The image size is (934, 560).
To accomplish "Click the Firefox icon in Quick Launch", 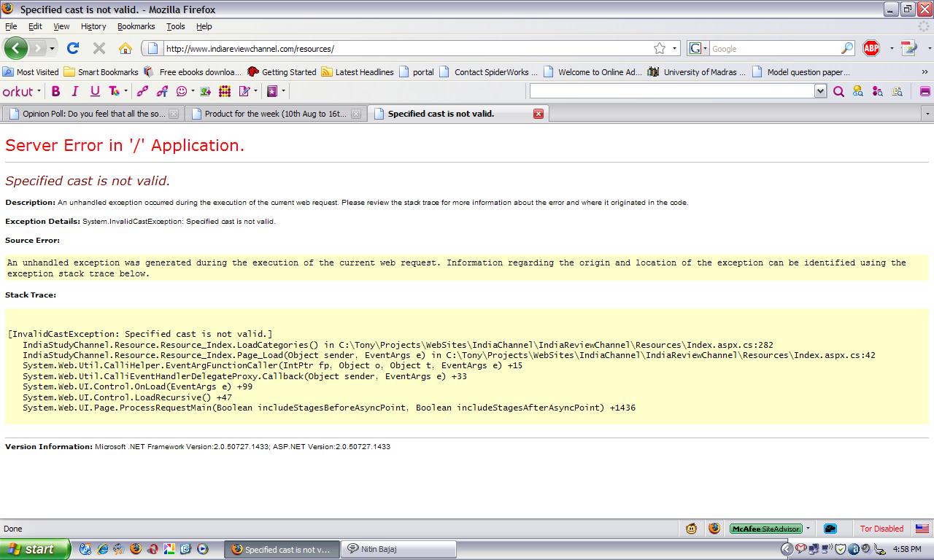I will [135, 549].
